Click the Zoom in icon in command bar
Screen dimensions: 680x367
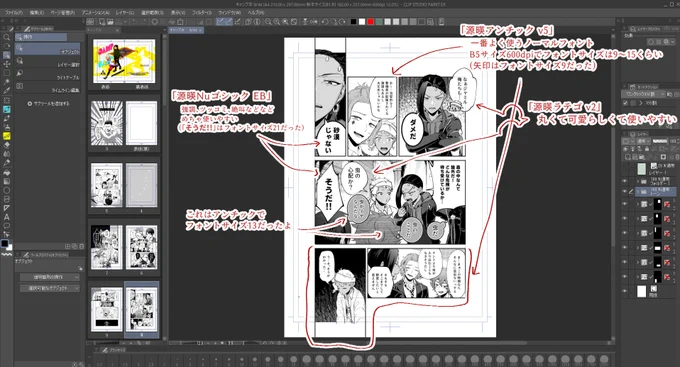coord(277,22)
